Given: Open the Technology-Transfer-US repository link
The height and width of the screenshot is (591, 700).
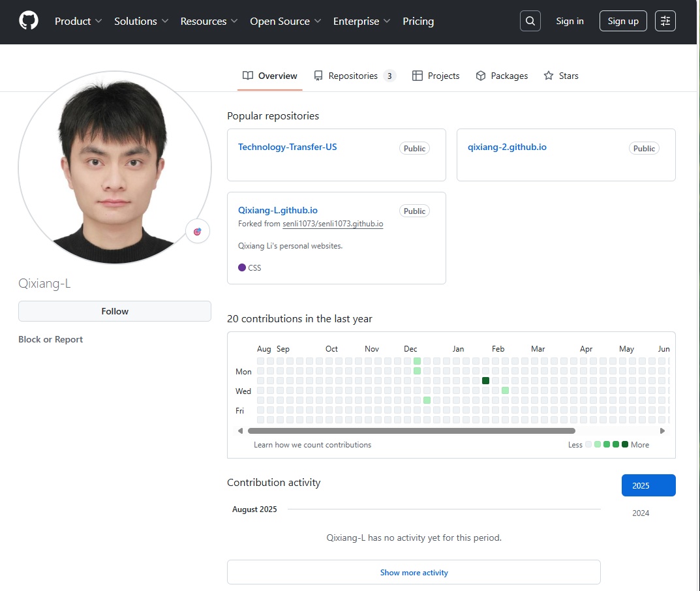Looking at the screenshot, I should 287,147.
